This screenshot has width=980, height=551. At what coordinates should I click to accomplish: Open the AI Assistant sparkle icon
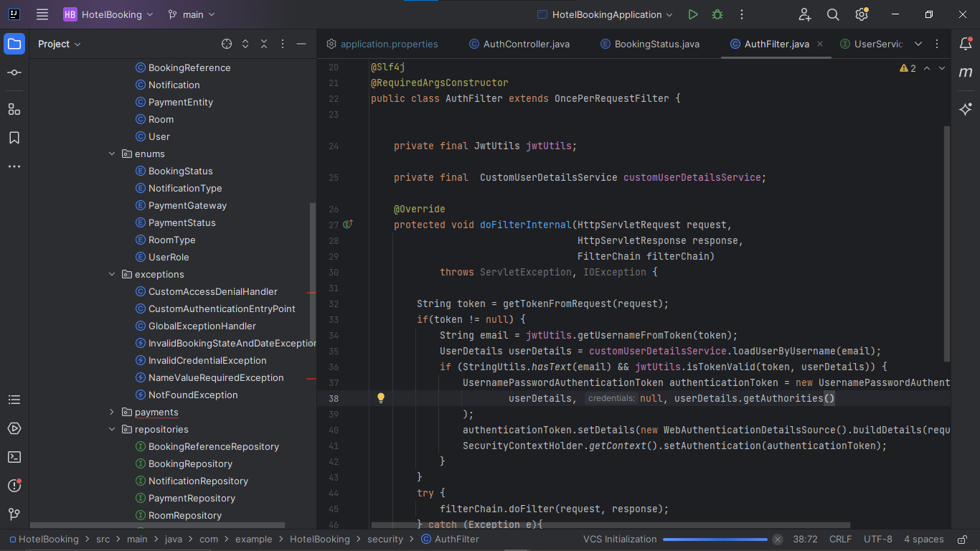(966, 109)
